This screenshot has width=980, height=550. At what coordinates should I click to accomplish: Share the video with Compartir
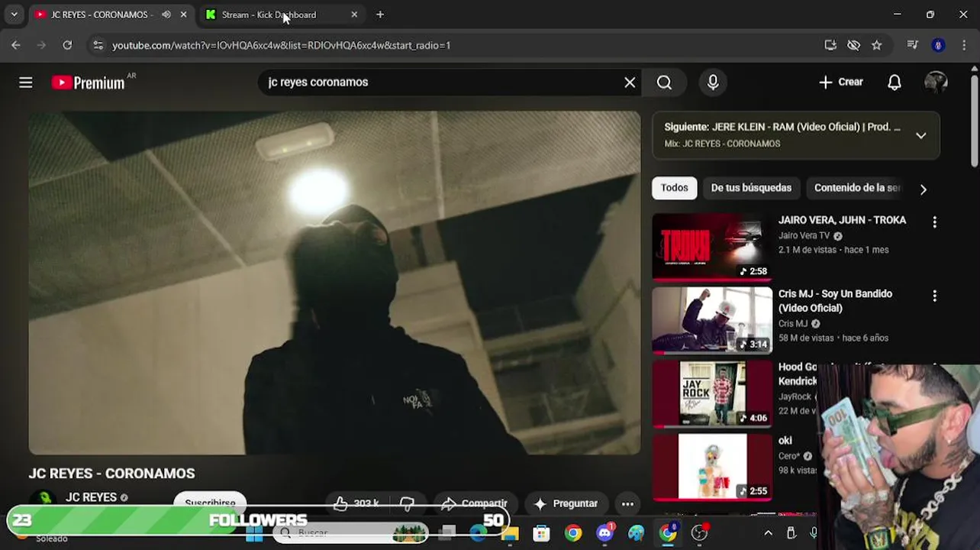474,503
